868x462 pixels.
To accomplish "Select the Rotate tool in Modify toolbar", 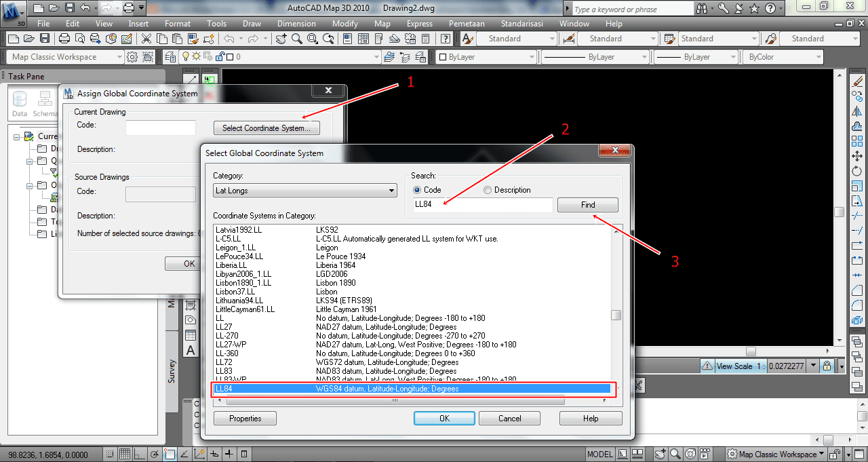I will (x=857, y=171).
